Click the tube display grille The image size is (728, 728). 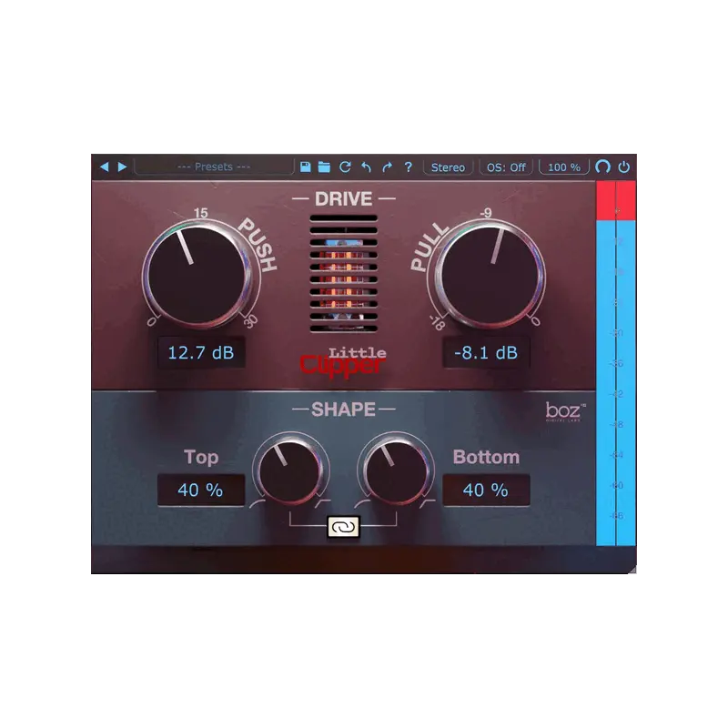[x=344, y=274]
